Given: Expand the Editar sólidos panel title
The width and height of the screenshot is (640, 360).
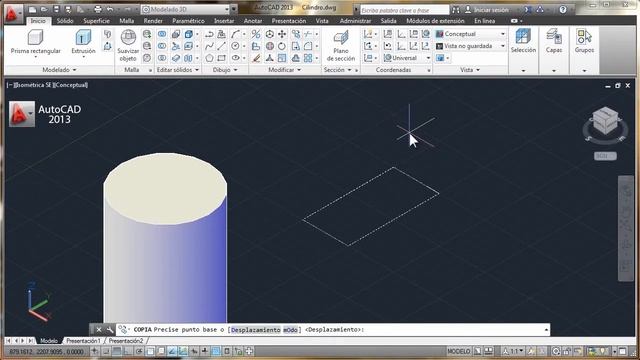Looking at the screenshot, I should [178, 70].
